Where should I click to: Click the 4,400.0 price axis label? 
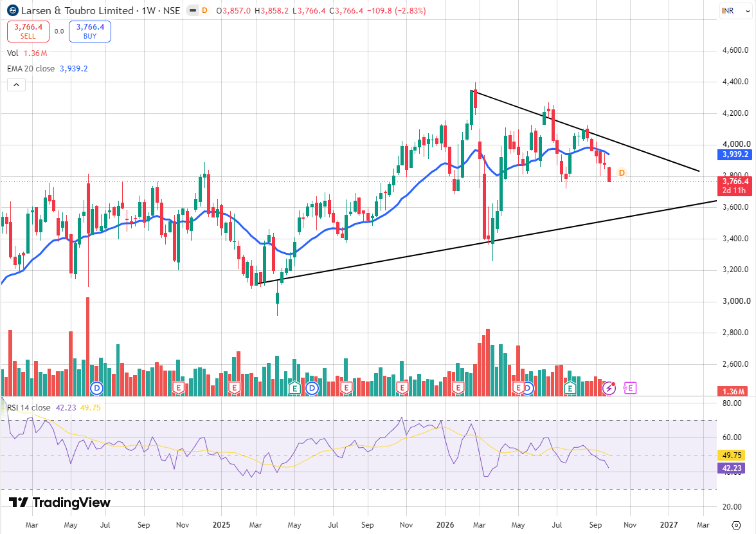735,82
